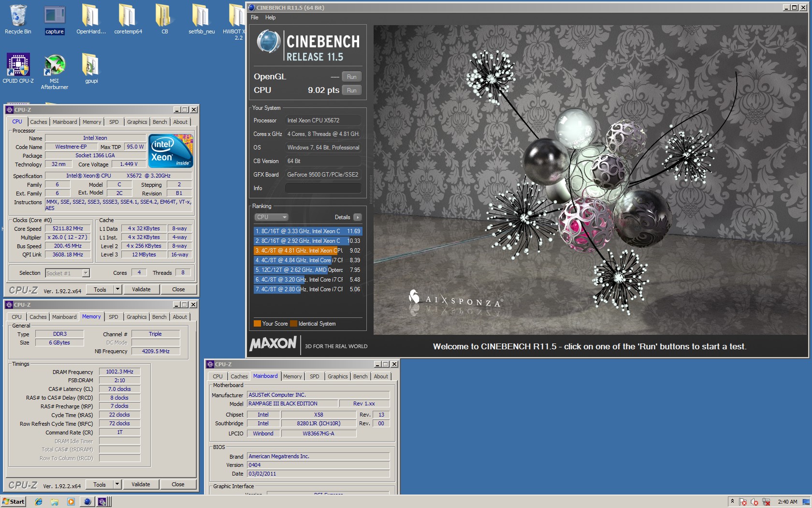Run the OpenGL benchmark
The image size is (812, 508).
pyautogui.click(x=352, y=77)
